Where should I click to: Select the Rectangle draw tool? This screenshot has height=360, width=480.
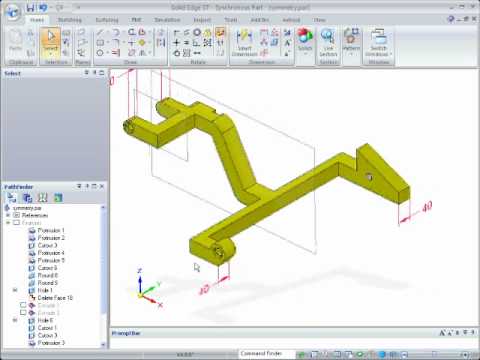click(100, 43)
